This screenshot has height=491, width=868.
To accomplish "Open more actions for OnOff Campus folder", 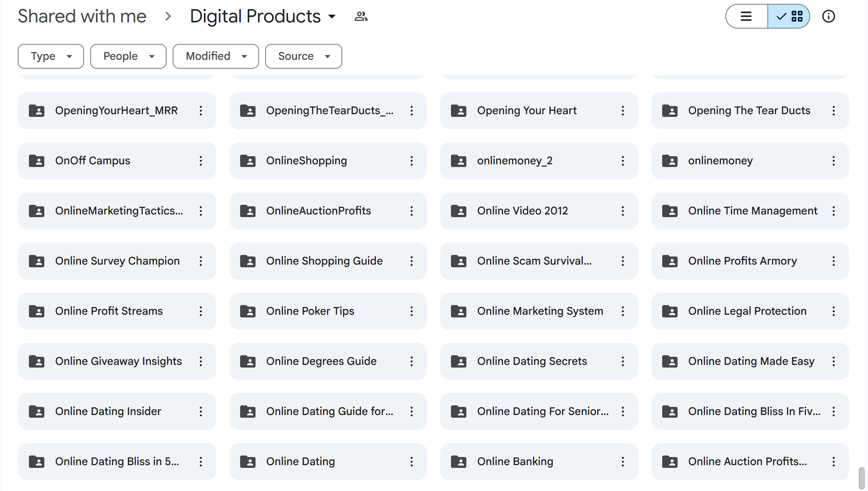I will pyautogui.click(x=200, y=161).
